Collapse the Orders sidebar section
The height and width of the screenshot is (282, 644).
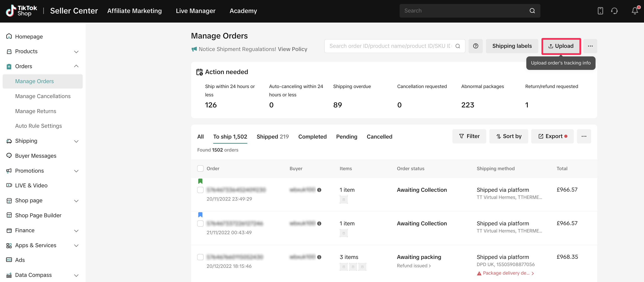[76, 66]
